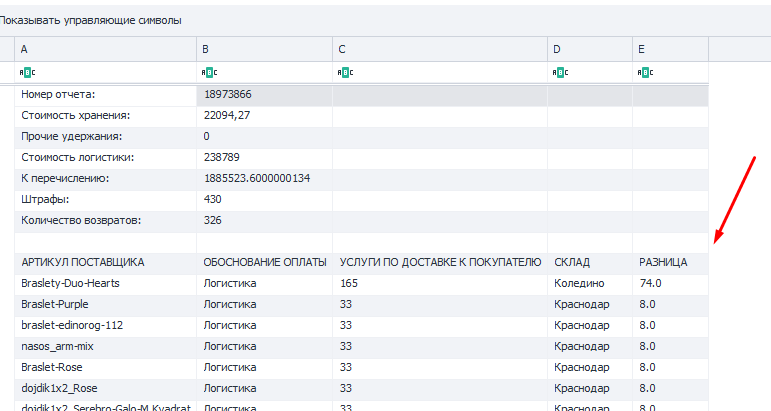Click the РАЗНИЦА header cell

671,263
